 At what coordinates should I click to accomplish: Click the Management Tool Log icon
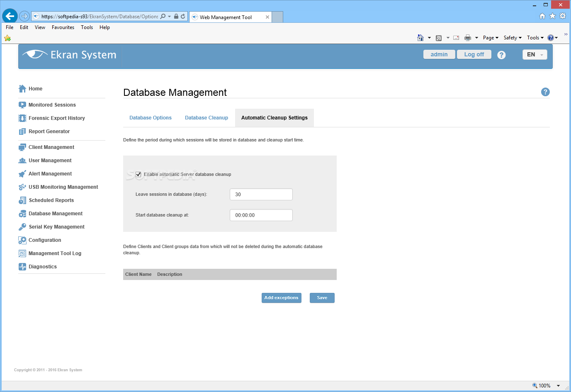click(x=22, y=253)
